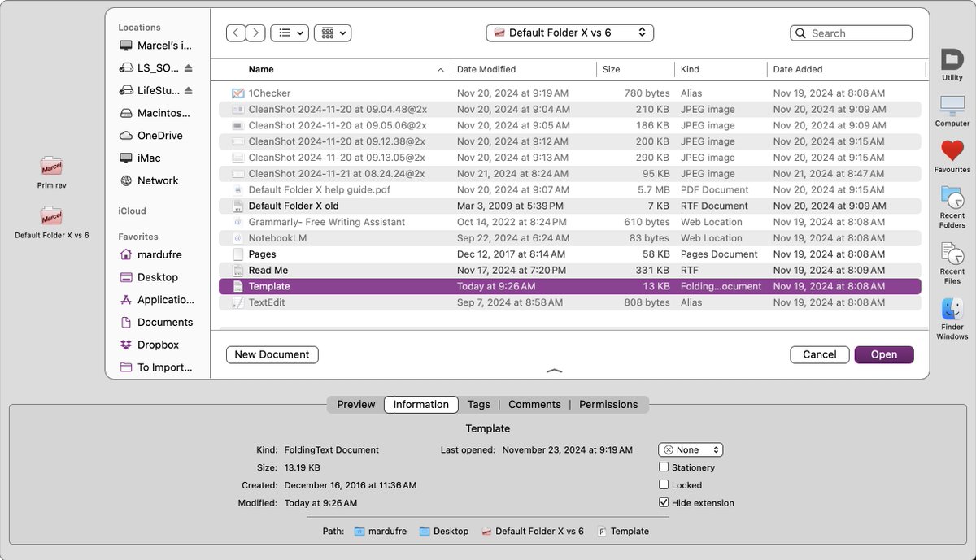
Task: Click the New Document button
Action: point(272,354)
